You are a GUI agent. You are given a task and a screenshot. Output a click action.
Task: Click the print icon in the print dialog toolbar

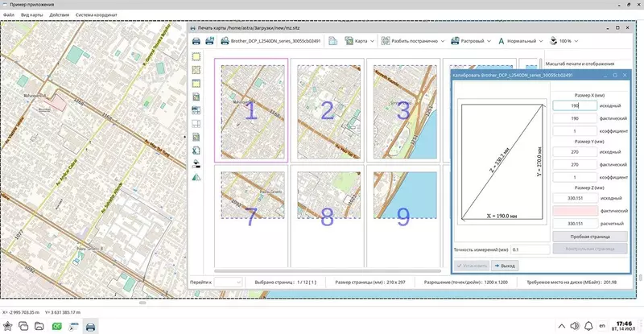196,41
